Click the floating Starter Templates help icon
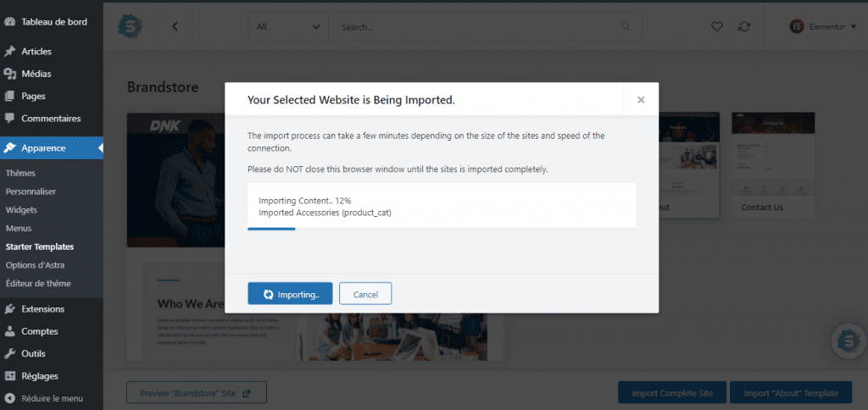868x410 pixels. [849, 341]
